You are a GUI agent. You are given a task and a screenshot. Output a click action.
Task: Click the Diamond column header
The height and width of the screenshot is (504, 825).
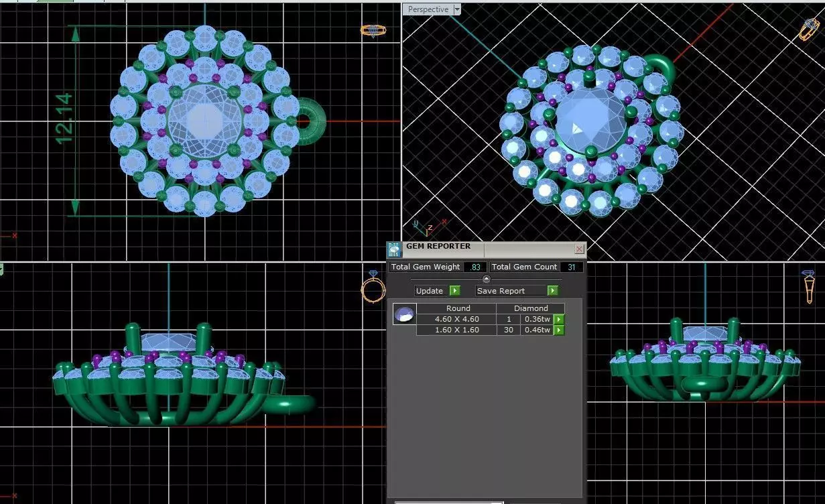531,308
